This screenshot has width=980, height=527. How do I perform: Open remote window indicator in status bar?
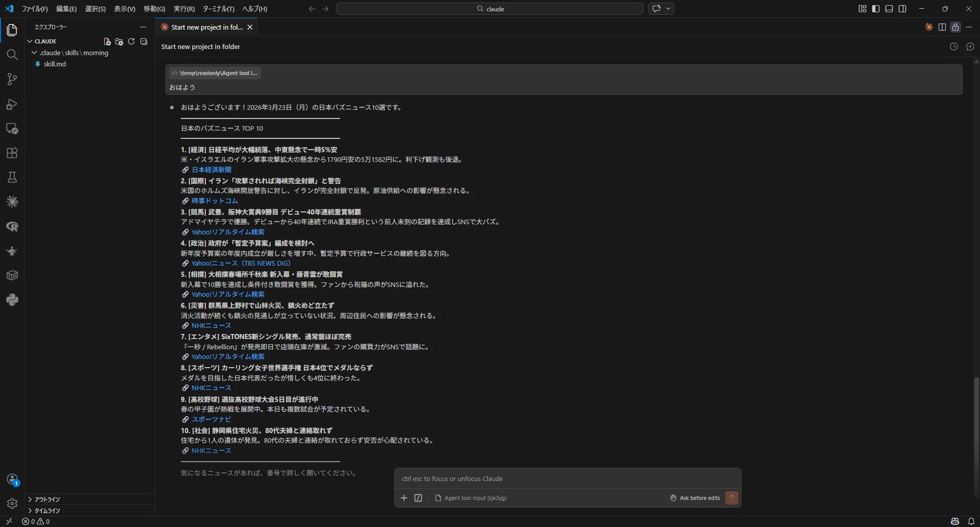tap(9, 521)
